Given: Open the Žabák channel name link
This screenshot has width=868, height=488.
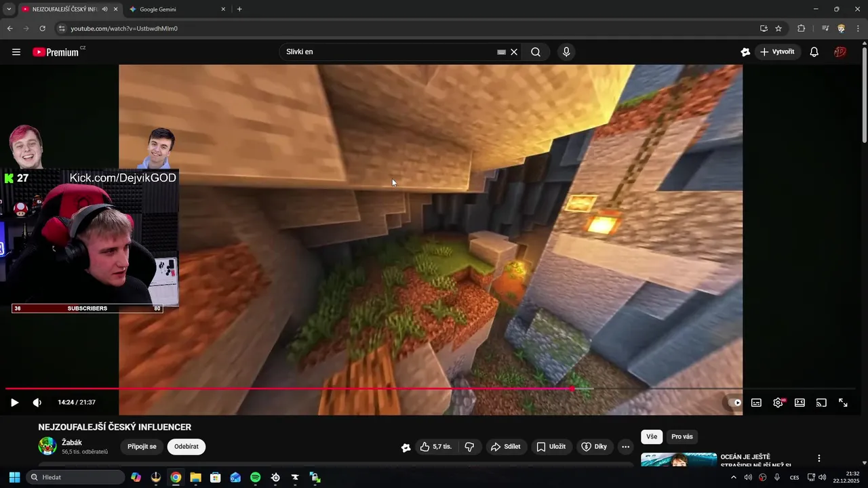Looking at the screenshot, I should (x=72, y=443).
